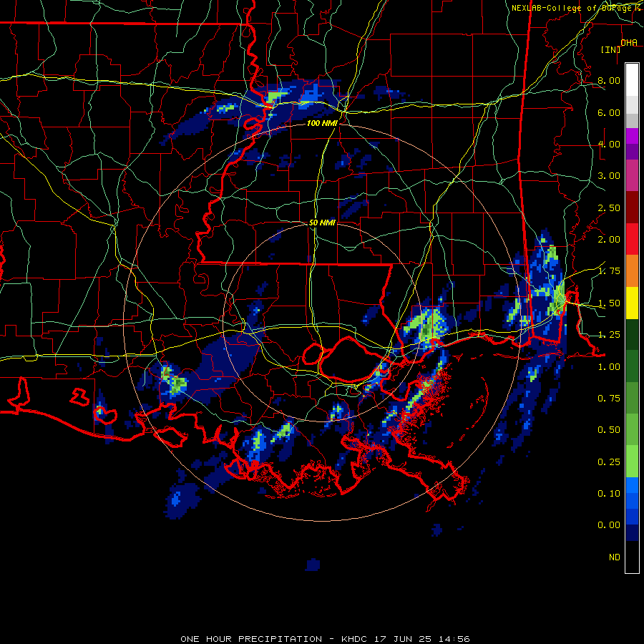Click the 100 NMI range ring label
This screenshot has width=644, height=644.
click(x=322, y=123)
